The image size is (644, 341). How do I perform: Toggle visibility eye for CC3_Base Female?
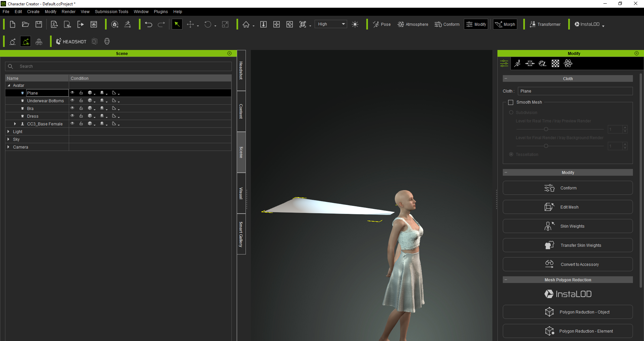click(72, 123)
